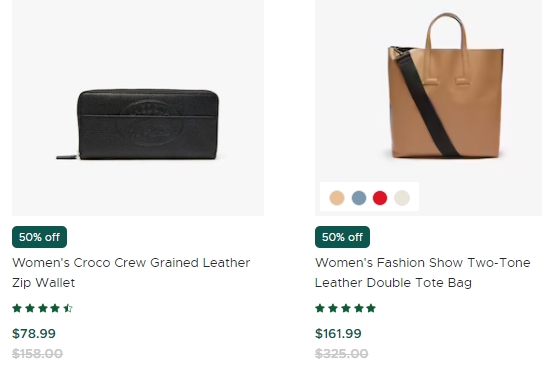Click the crossed-out $325.00 original price
The width and height of the screenshot is (542, 367).
point(342,354)
